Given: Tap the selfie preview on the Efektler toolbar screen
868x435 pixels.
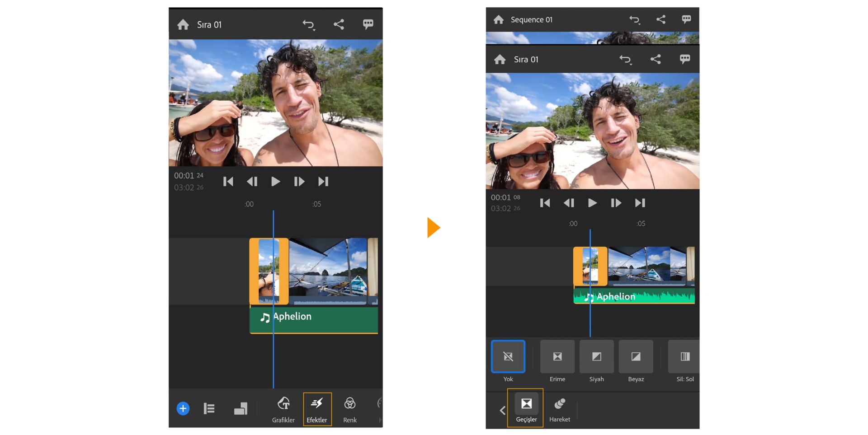Looking at the screenshot, I should click(276, 103).
